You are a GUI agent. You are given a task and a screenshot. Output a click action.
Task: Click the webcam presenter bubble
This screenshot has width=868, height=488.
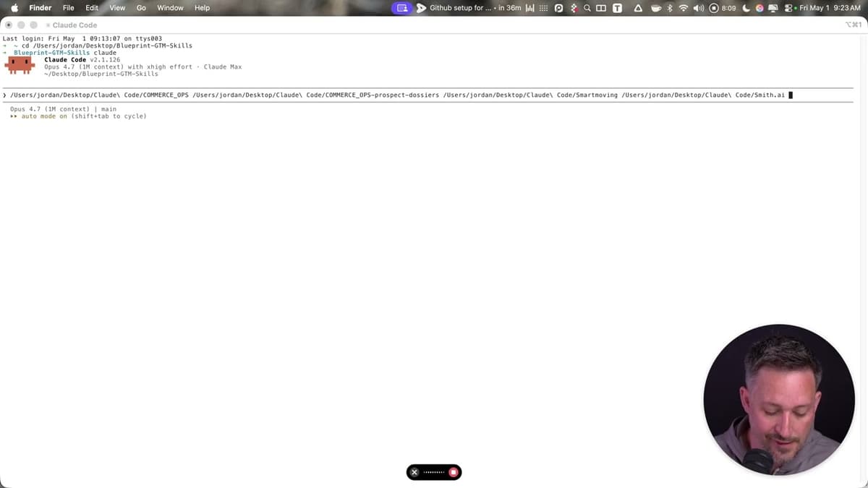(779, 400)
